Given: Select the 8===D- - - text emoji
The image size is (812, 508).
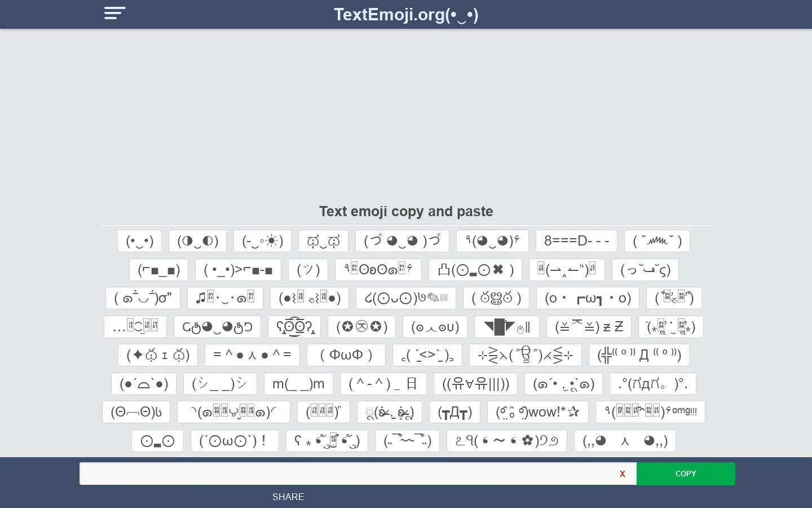Looking at the screenshot, I should (576, 241).
